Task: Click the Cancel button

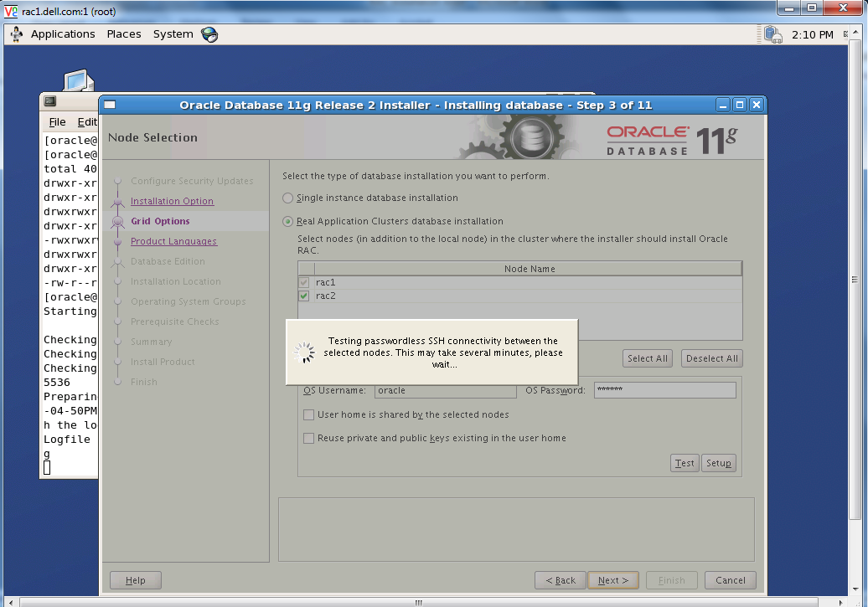Action: [x=730, y=580]
